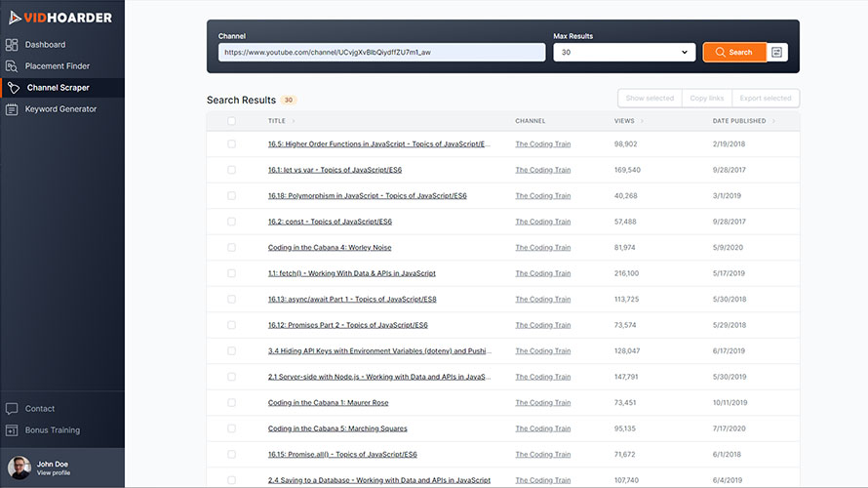Viewport: 868px width, 488px height.
Task: Sort results by Views column
Action: point(628,121)
